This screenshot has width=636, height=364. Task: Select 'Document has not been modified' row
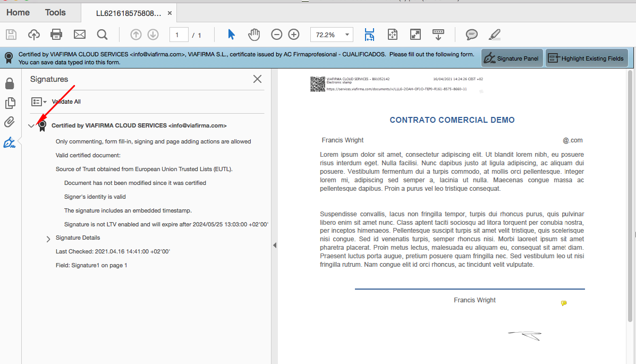pos(135,183)
